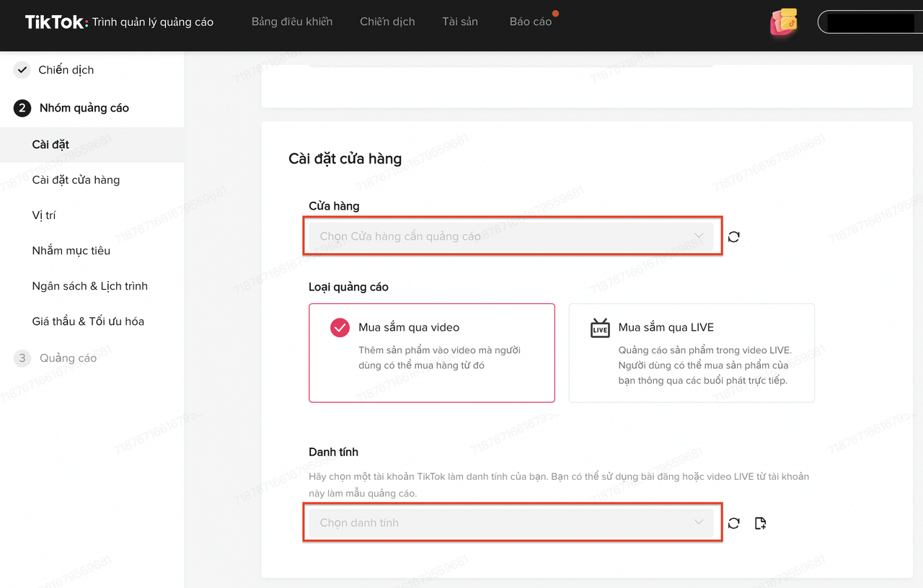This screenshot has height=588, width=923.
Task: Create new identity with the add-file icon
Action: pos(760,523)
